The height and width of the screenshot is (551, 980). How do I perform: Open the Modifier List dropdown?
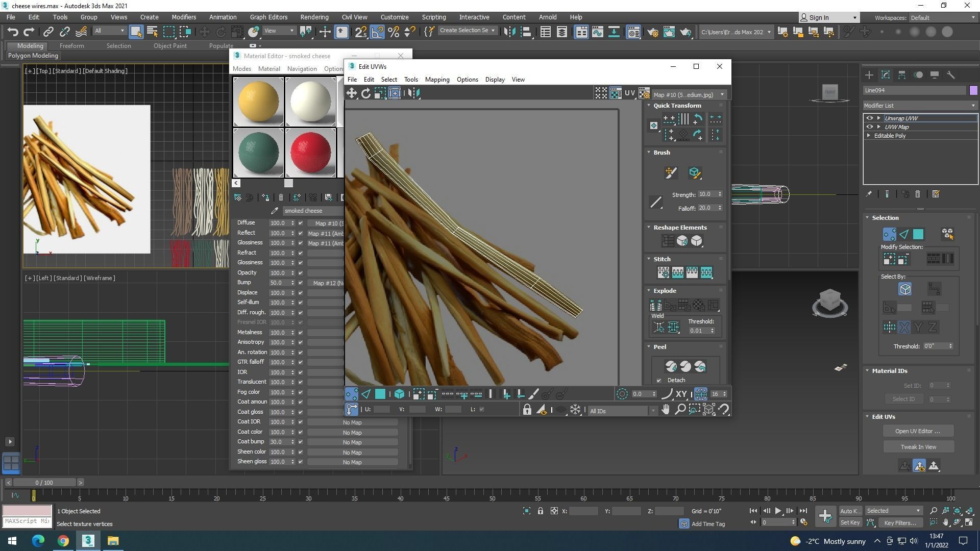919,106
